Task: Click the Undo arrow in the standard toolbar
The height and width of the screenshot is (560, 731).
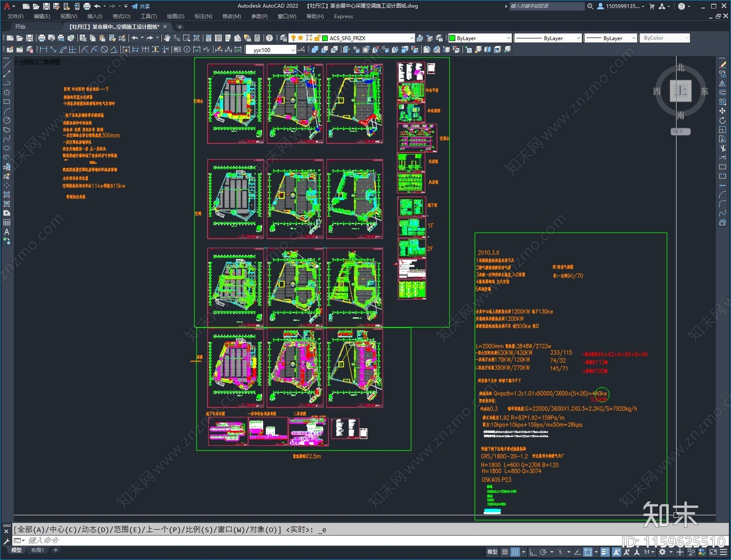Action: click(135, 38)
